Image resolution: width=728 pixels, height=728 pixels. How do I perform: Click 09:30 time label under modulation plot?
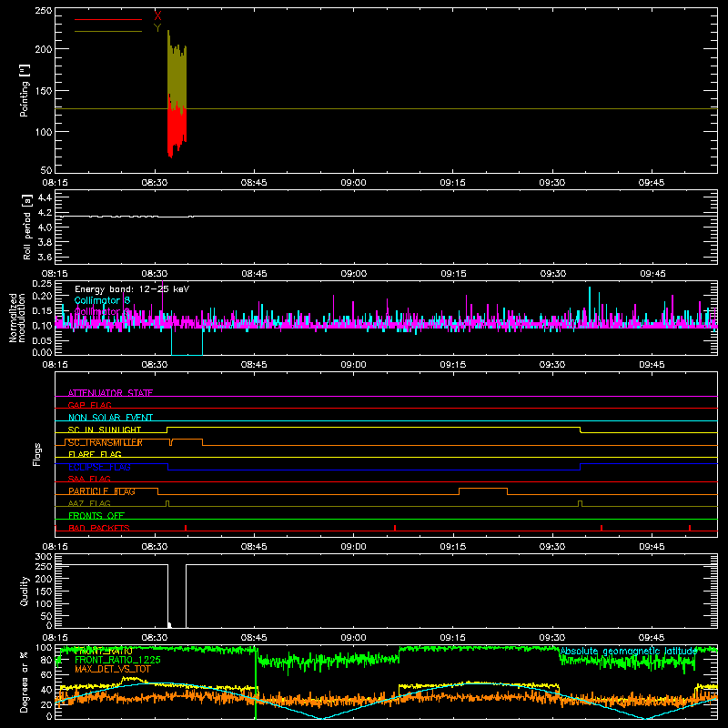pos(552,365)
